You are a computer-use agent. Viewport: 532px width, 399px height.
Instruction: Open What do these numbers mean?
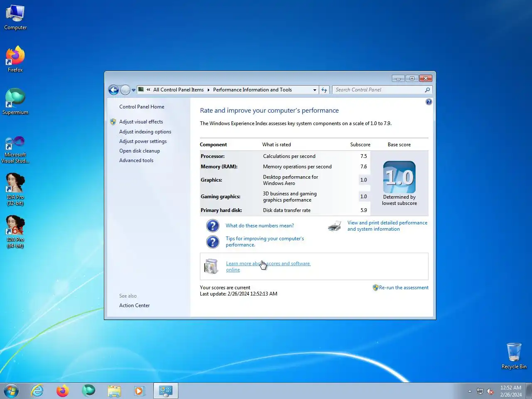[260, 226]
